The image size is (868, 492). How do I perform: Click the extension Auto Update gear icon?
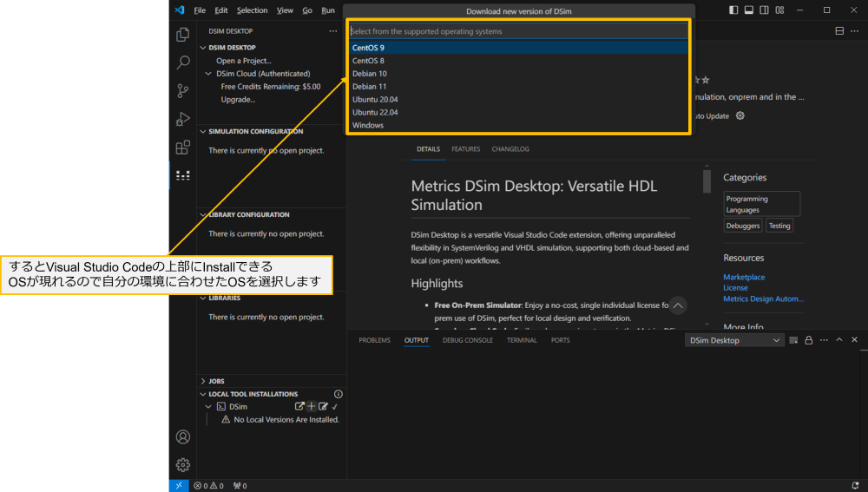(740, 115)
